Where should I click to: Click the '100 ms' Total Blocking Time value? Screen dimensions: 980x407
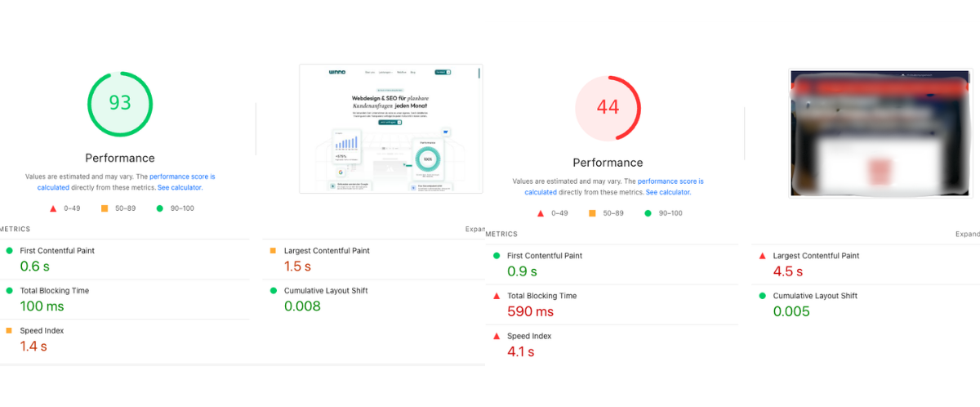(x=42, y=306)
